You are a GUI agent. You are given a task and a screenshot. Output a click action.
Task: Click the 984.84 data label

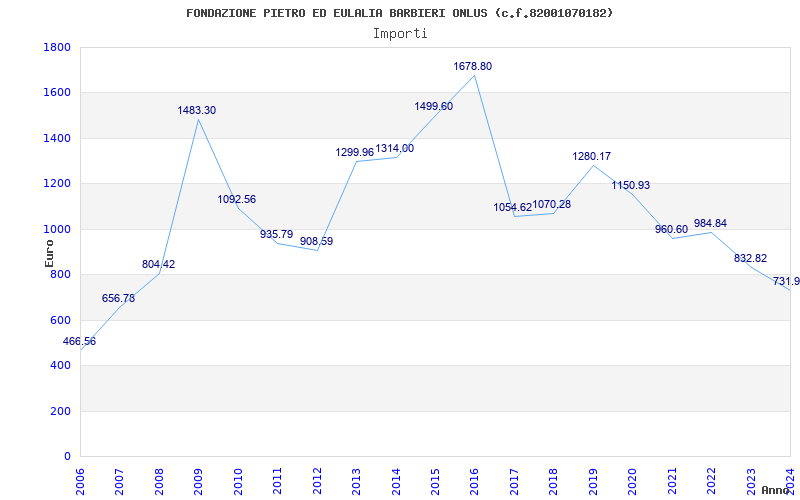click(x=710, y=223)
